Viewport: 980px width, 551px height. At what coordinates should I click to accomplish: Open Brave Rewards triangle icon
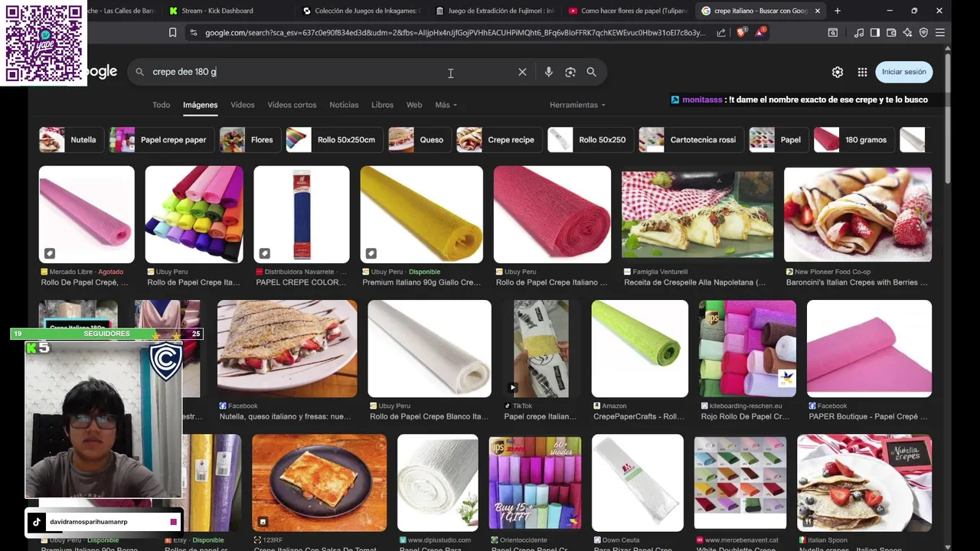759,33
